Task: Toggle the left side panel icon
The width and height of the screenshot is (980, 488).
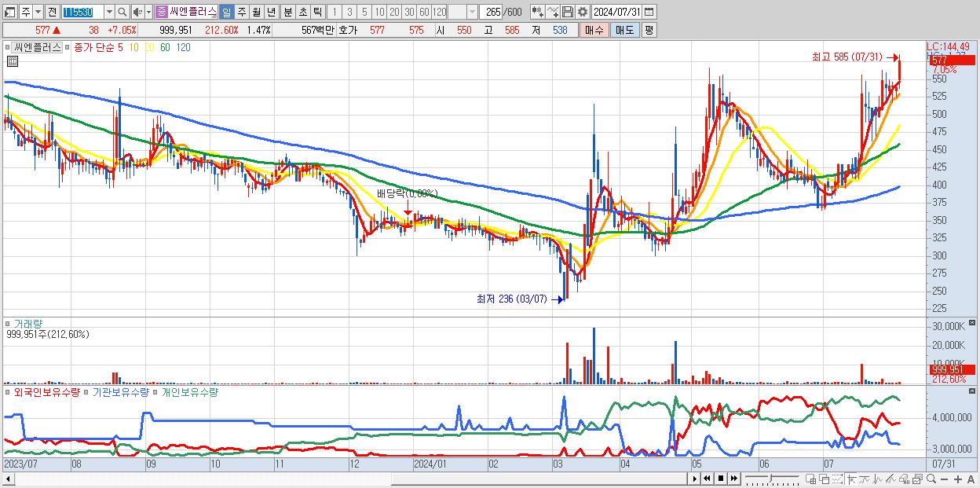Action: [x=10, y=13]
